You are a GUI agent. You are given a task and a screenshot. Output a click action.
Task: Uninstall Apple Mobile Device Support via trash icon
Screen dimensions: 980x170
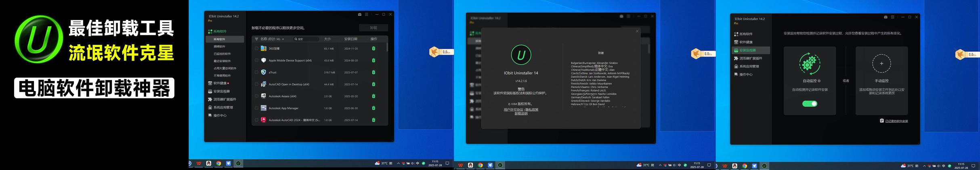[374, 60]
